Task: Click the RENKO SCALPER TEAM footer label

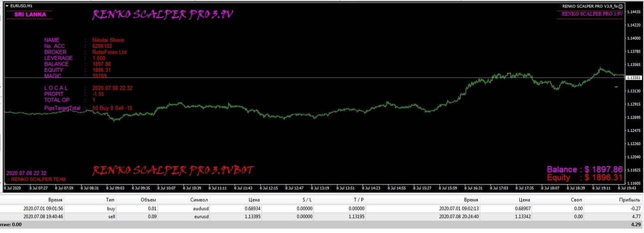Action: (35, 179)
